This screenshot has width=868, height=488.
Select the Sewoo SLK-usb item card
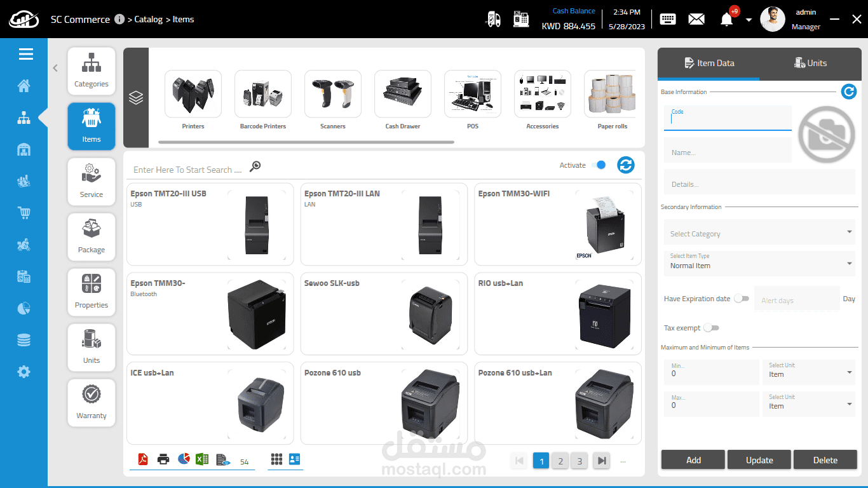(x=384, y=314)
